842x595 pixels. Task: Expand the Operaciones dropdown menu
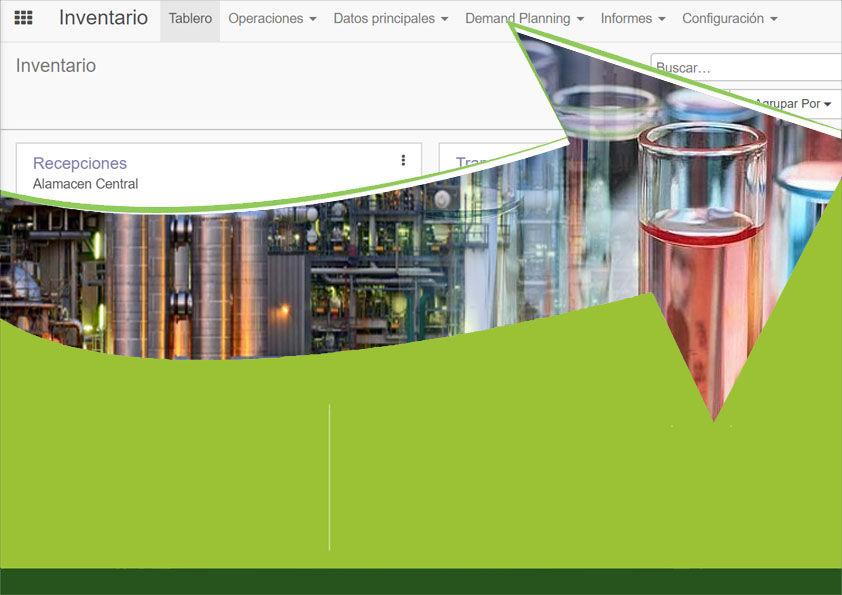pos(272,18)
